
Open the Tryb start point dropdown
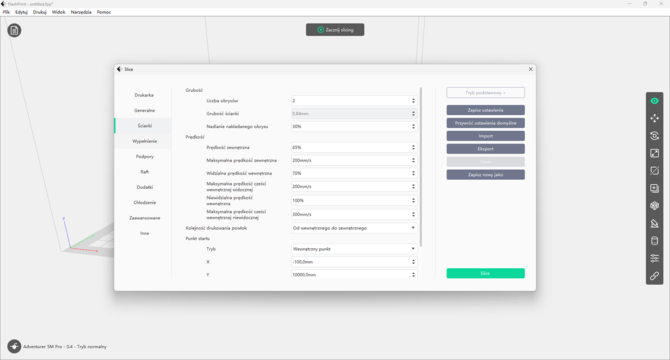(x=354, y=249)
